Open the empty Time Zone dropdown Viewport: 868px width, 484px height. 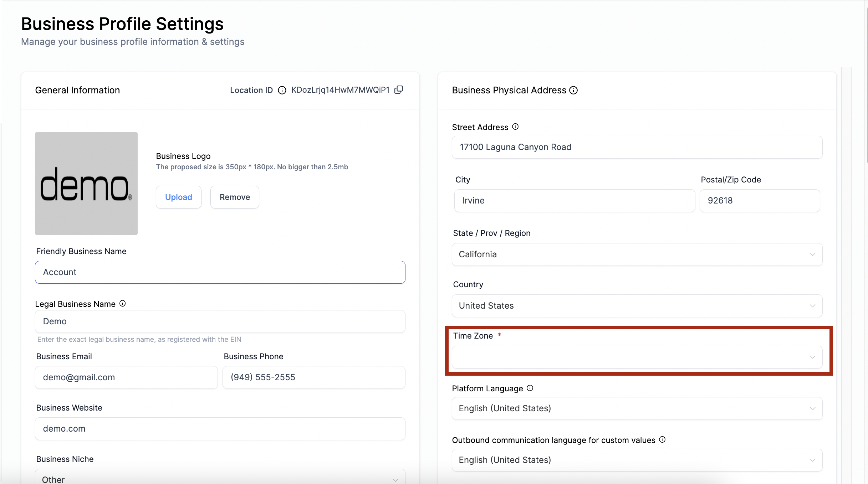tap(637, 357)
